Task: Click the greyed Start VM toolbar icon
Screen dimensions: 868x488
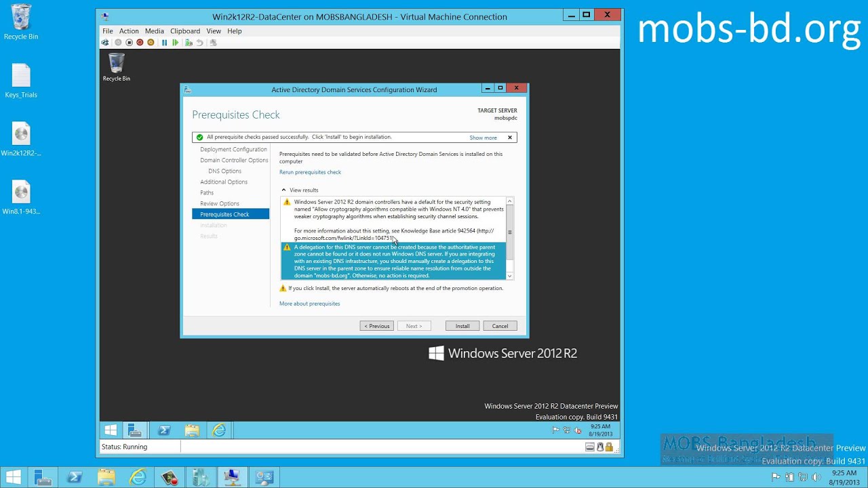Action: coord(118,43)
